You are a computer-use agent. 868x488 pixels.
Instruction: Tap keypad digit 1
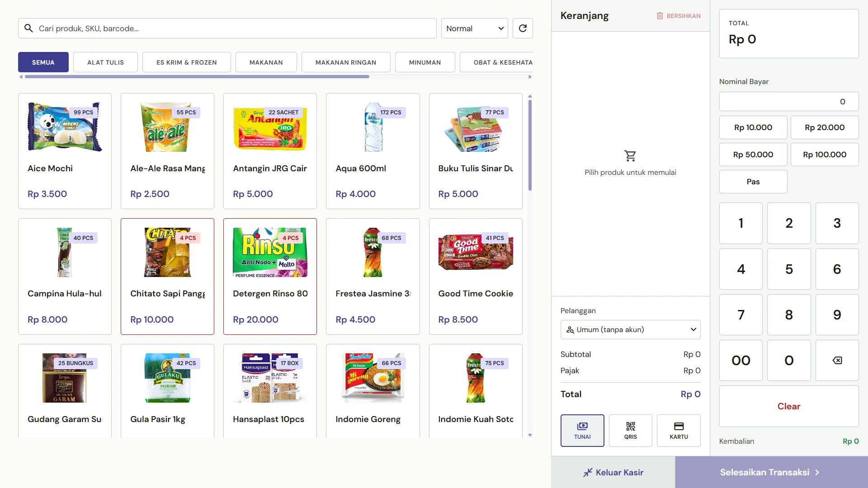(x=741, y=223)
